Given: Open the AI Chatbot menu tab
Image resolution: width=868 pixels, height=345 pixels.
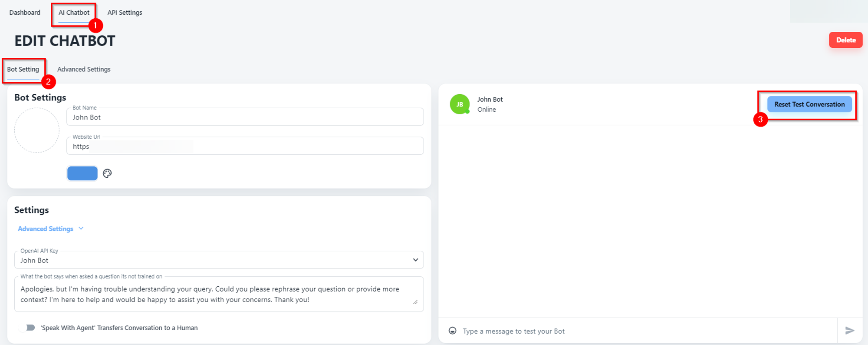Looking at the screenshot, I should point(74,13).
